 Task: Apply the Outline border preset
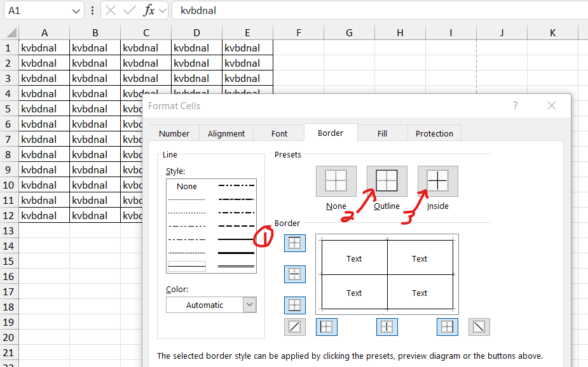point(386,181)
